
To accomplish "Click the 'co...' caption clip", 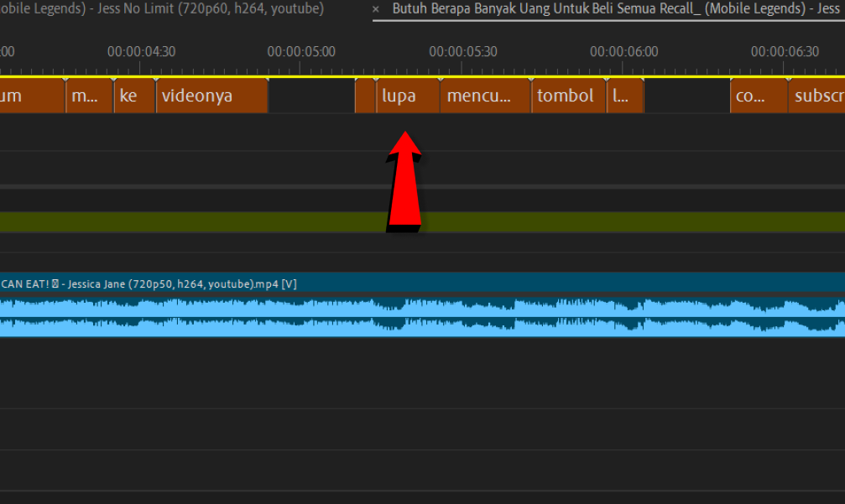I will click(758, 96).
